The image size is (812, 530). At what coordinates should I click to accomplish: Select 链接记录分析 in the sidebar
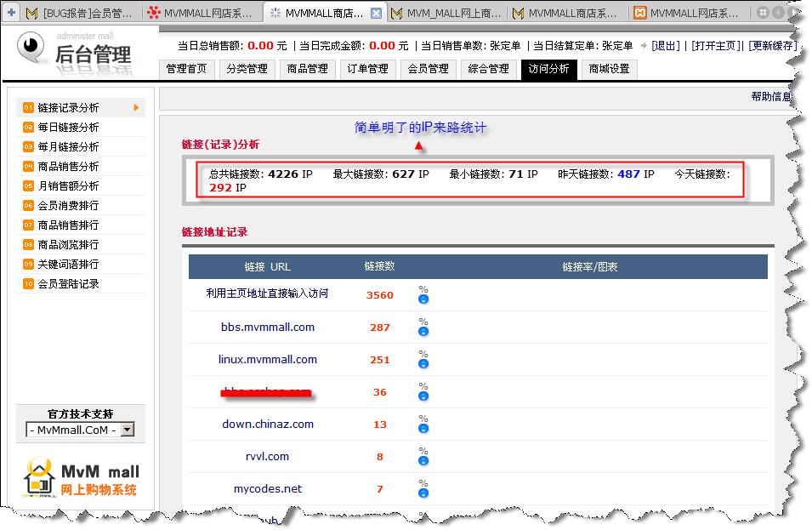pos(81,108)
